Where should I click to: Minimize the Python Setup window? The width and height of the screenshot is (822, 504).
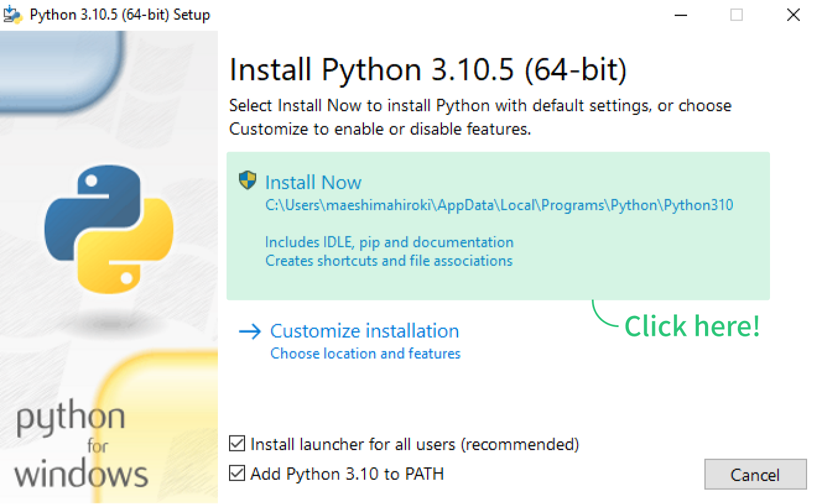click(x=680, y=15)
